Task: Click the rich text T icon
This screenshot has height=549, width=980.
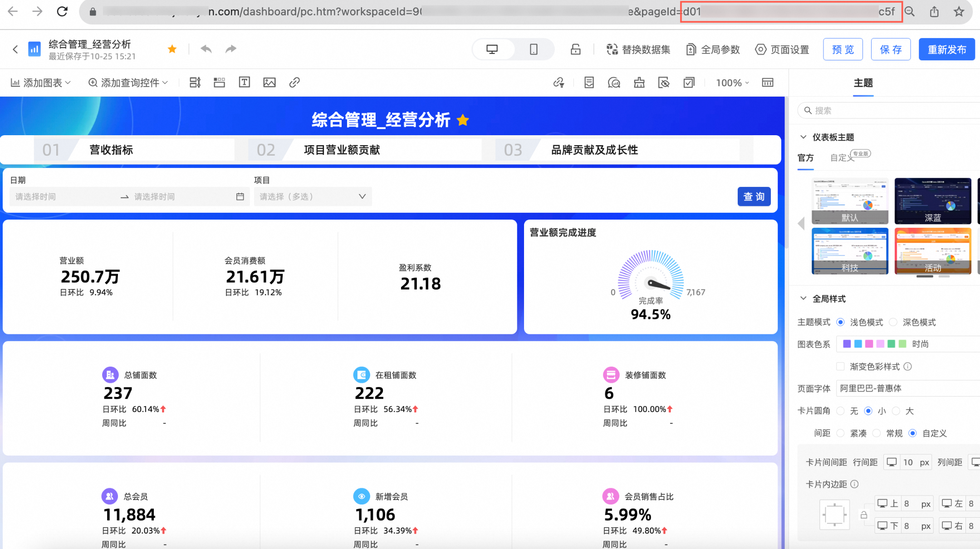Action: pyautogui.click(x=245, y=82)
